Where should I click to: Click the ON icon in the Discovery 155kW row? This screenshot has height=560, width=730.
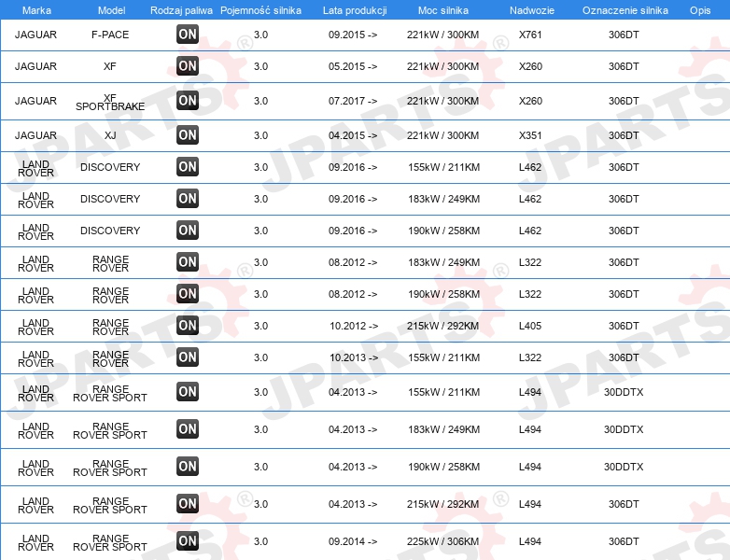[188, 167]
